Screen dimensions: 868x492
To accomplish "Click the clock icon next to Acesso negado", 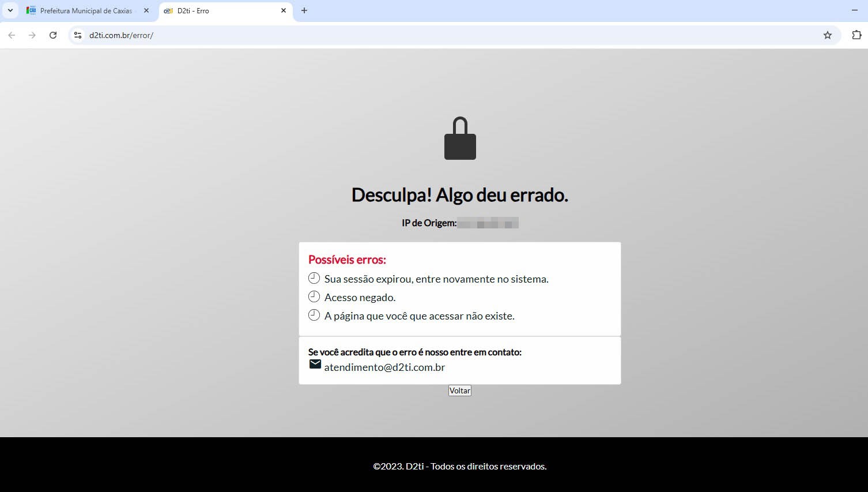I will [314, 296].
